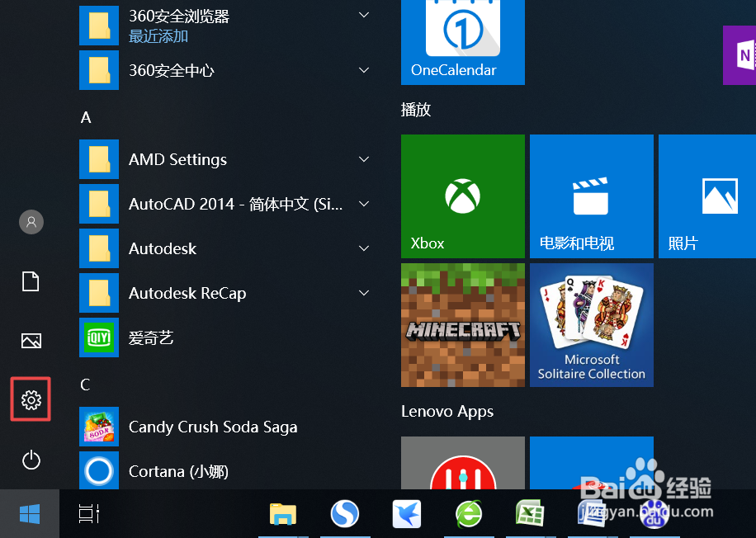Image resolution: width=756 pixels, height=538 pixels.
Task: Launch the Minecraft tile
Action: click(463, 325)
